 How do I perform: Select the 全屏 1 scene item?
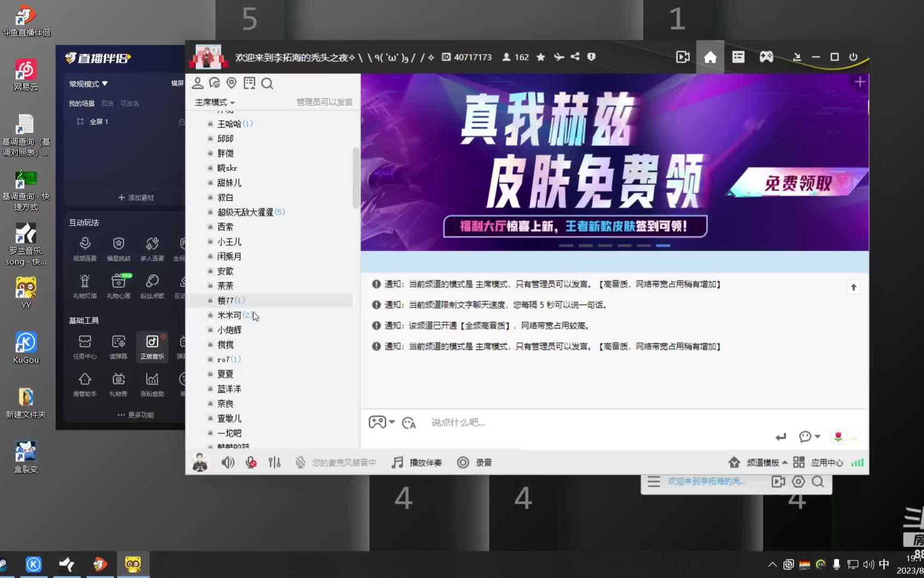coord(99,122)
